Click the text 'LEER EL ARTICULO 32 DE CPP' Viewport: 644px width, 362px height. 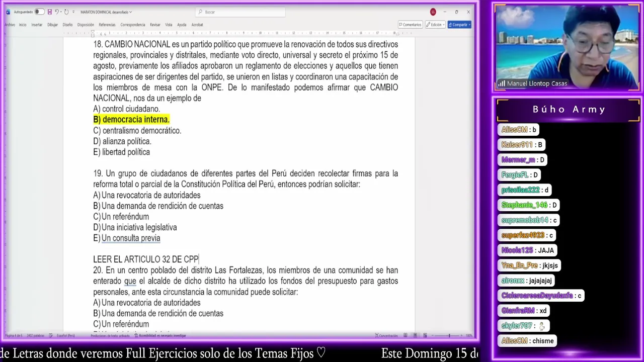click(x=146, y=259)
